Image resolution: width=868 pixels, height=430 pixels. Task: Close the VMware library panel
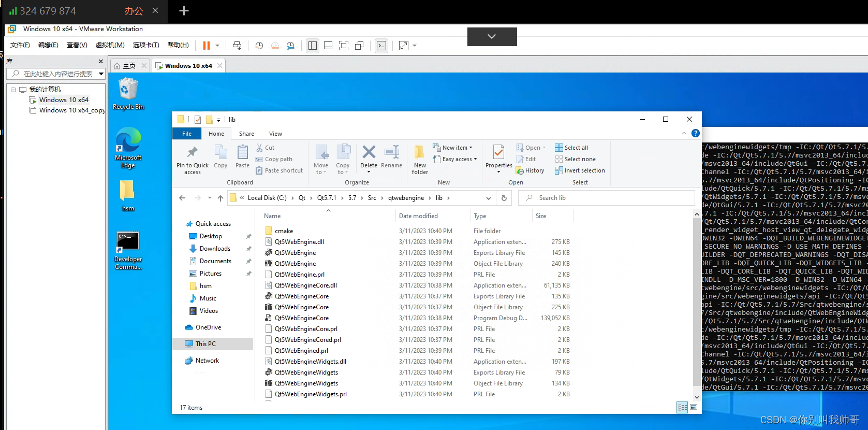101,61
